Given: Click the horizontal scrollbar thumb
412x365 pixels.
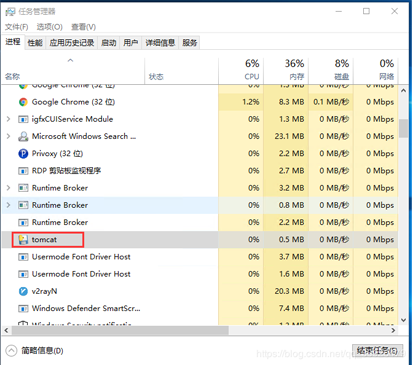Looking at the screenshot, I should [120, 330].
